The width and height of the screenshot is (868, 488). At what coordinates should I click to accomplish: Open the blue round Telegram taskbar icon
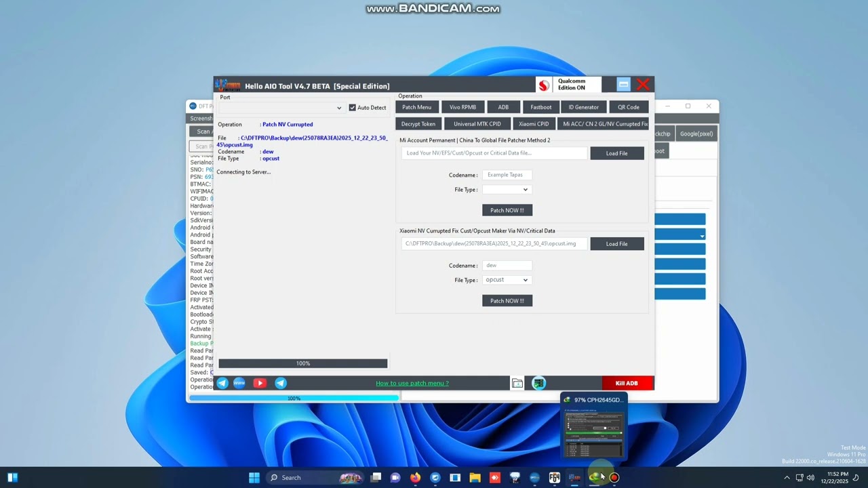click(435, 477)
